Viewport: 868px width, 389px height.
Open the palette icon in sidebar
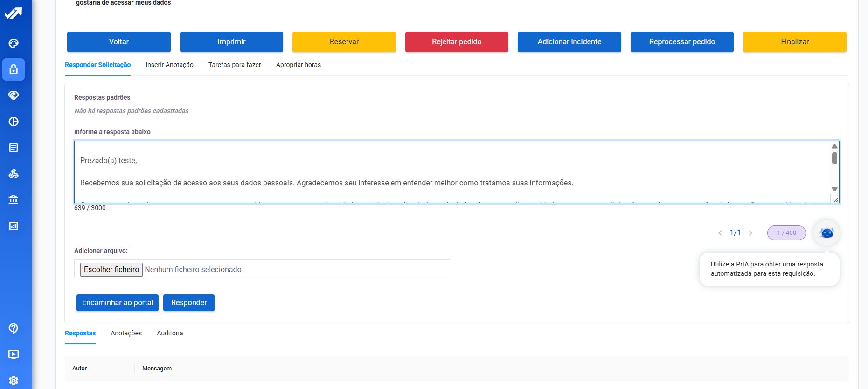[14, 43]
